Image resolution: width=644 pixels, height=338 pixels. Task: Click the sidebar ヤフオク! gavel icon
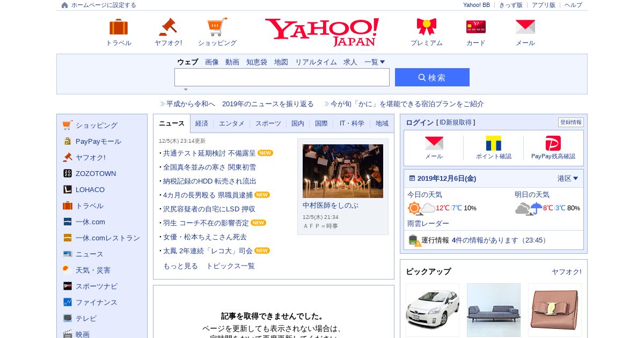click(x=67, y=157)
